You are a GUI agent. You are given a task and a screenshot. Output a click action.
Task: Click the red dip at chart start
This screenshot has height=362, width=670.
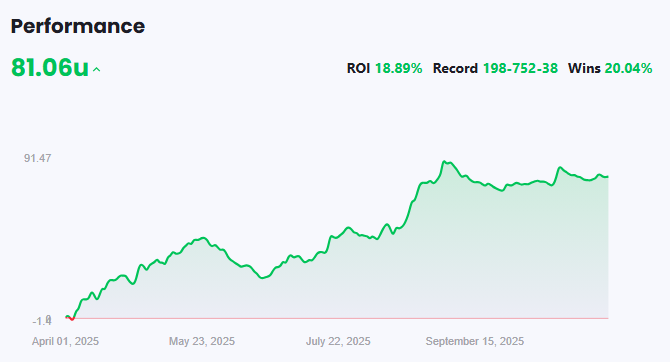coord(71,319)
